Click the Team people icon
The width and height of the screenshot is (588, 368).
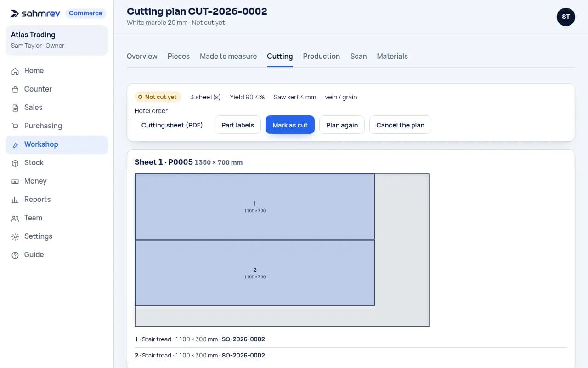(15, 218)
